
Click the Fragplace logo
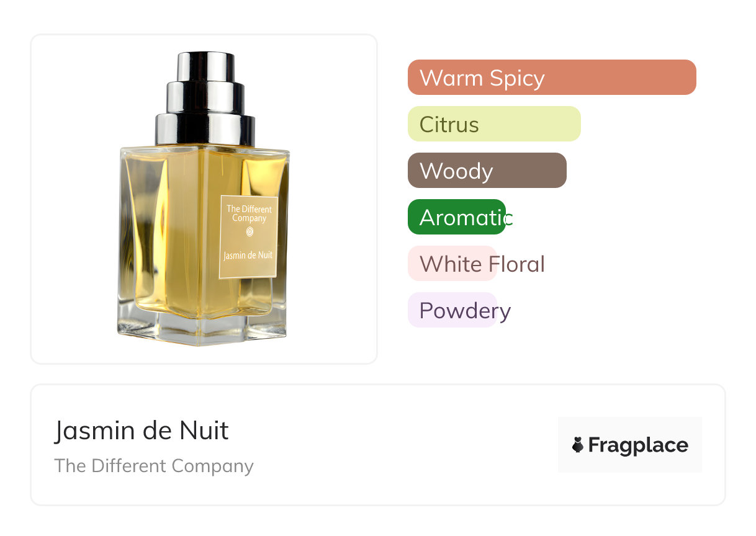(630, 445)
